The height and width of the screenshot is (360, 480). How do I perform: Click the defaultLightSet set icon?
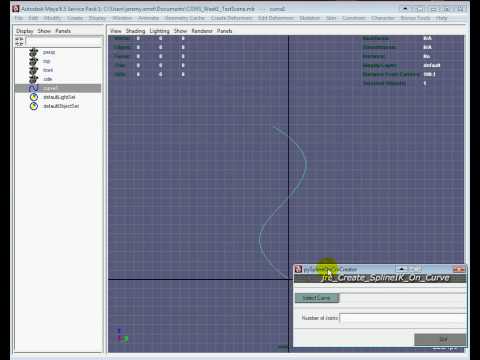[34, 97]
